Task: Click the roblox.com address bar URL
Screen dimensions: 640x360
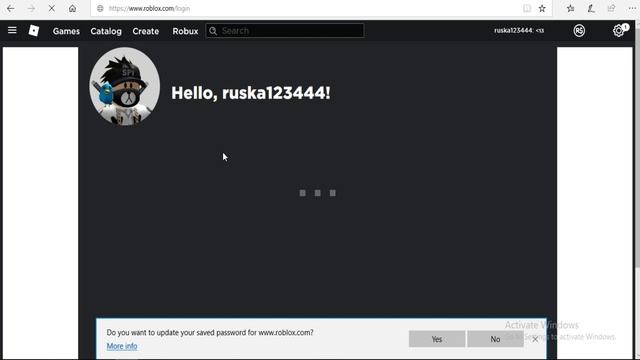Action: tap(149, 8)
